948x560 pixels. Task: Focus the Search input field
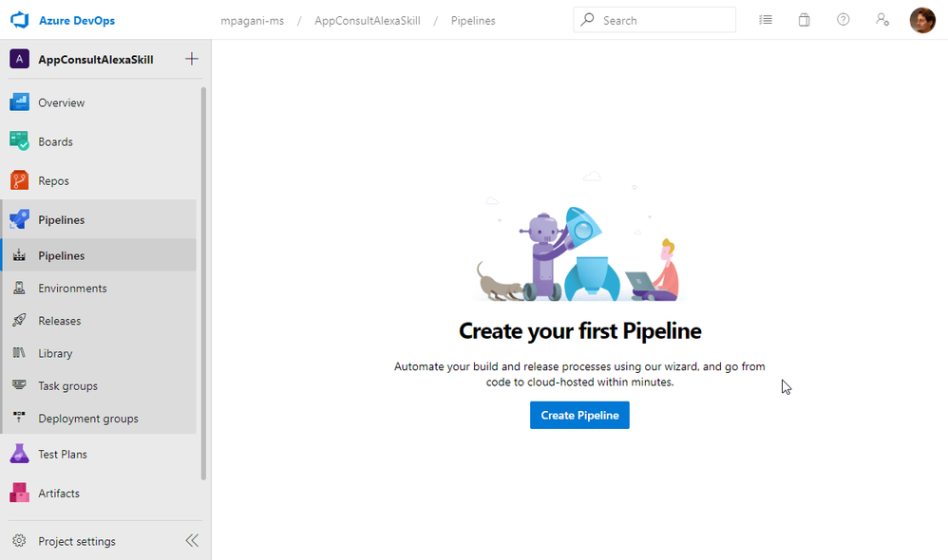(654, 20)
